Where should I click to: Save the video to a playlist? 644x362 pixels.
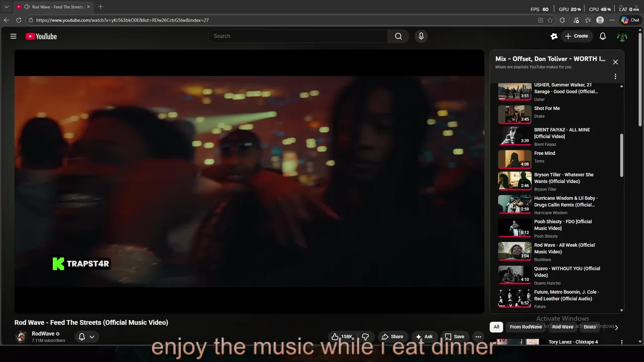[x=454, y=337]
